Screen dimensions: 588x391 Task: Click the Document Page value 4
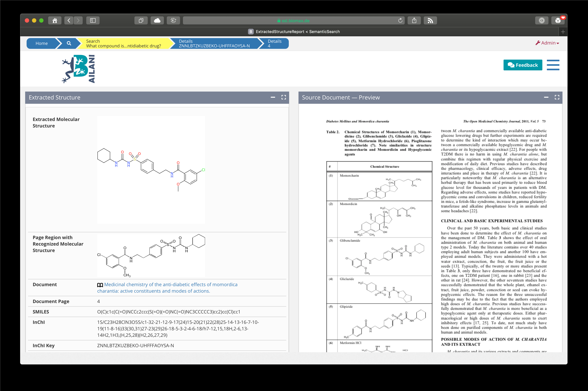[98, 301]
